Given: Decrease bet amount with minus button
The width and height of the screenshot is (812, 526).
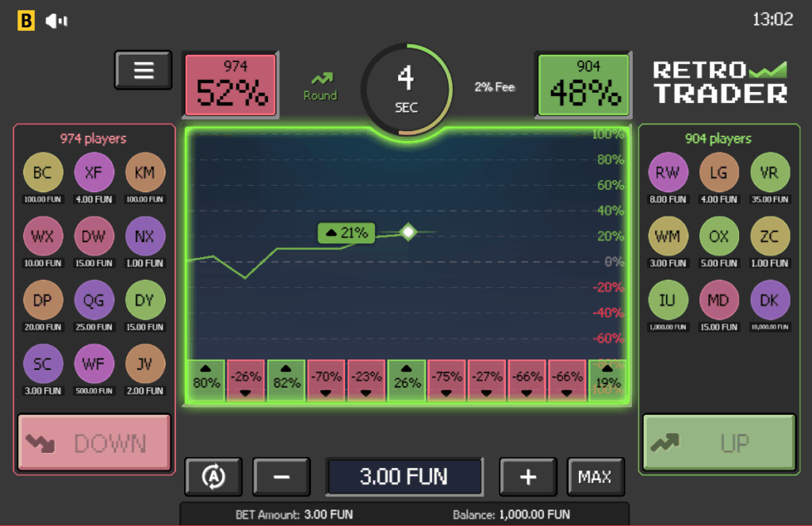Looking at the screenshot, I should [282, 477].
